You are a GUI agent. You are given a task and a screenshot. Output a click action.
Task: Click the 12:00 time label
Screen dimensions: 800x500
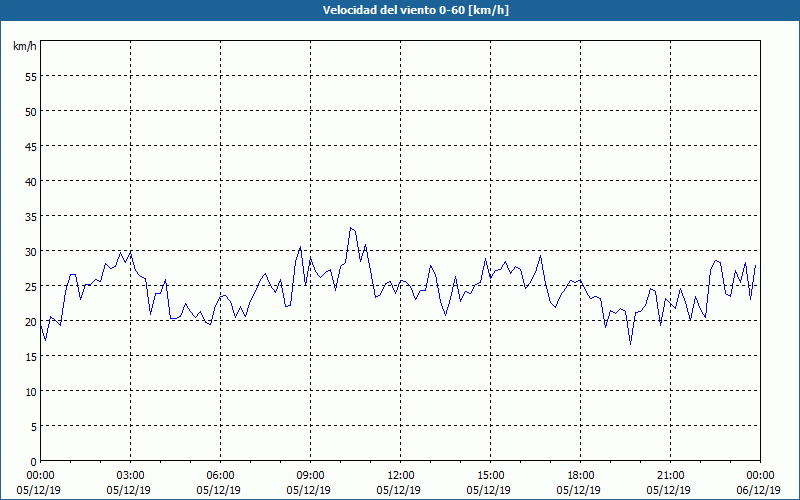pyautogui.click(x=401, y=476)
